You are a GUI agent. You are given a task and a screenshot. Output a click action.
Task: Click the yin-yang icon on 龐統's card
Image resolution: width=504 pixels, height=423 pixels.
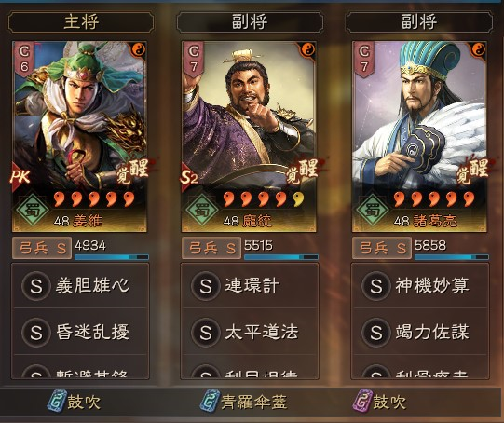308,49
